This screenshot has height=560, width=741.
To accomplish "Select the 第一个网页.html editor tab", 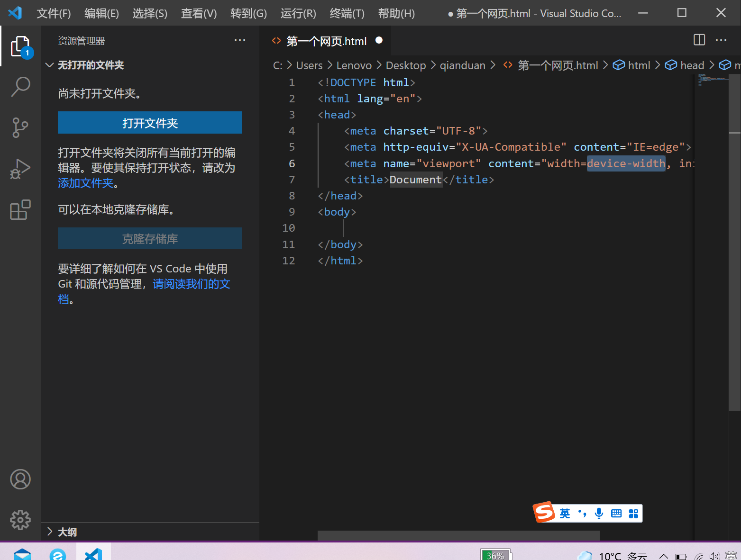I will 326,41.
